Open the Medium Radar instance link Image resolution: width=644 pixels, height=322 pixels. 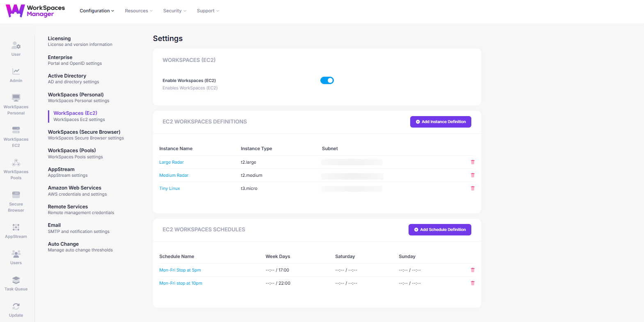174,175
